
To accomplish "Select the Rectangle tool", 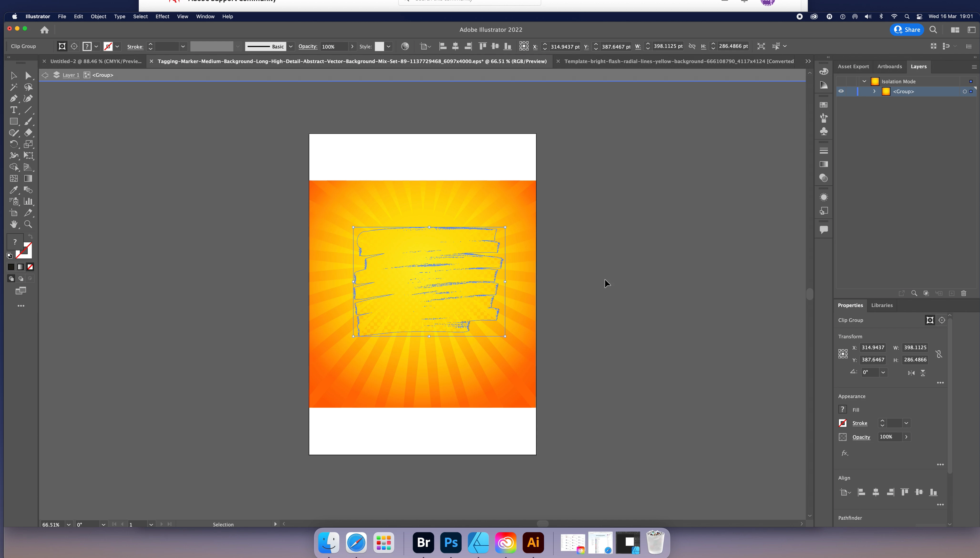I will [x=13, y=121].
